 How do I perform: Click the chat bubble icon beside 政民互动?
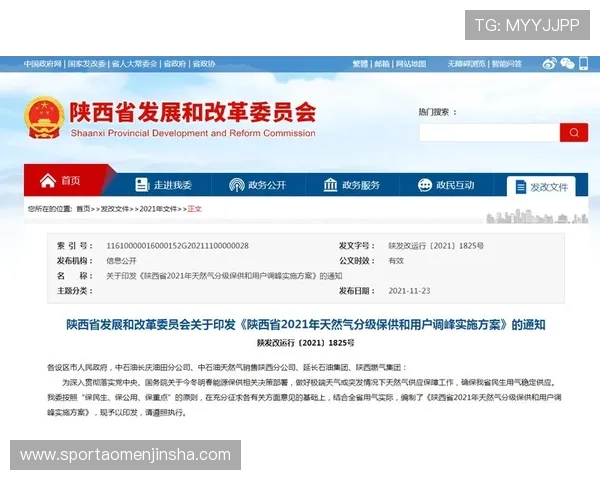(425, 185)
